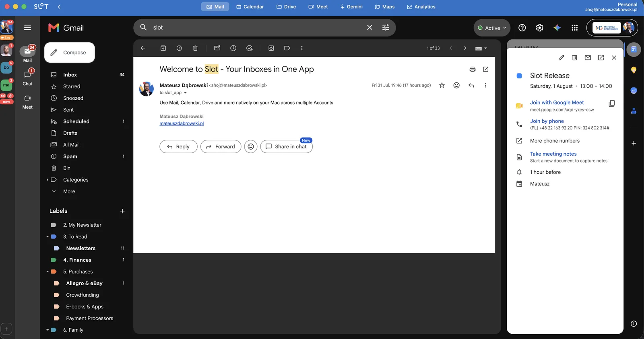Delete the Slot Release event
The height and width of the screenshot is (339, 644).
coord(575,58)
